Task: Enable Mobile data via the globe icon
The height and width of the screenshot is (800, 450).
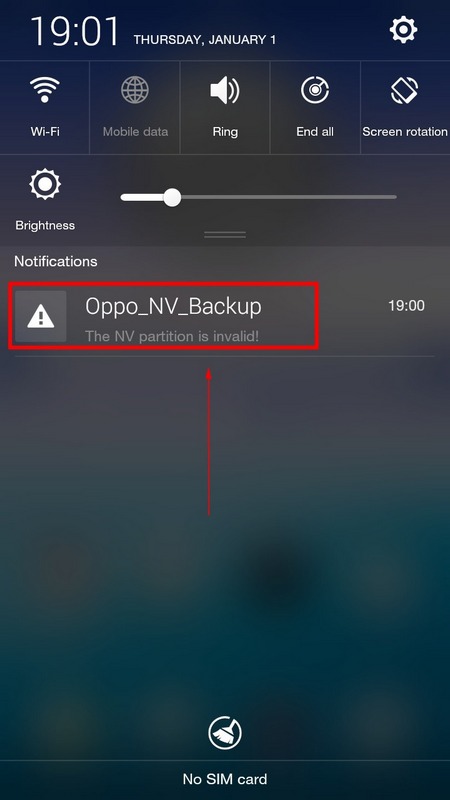Action: (135, 89)
